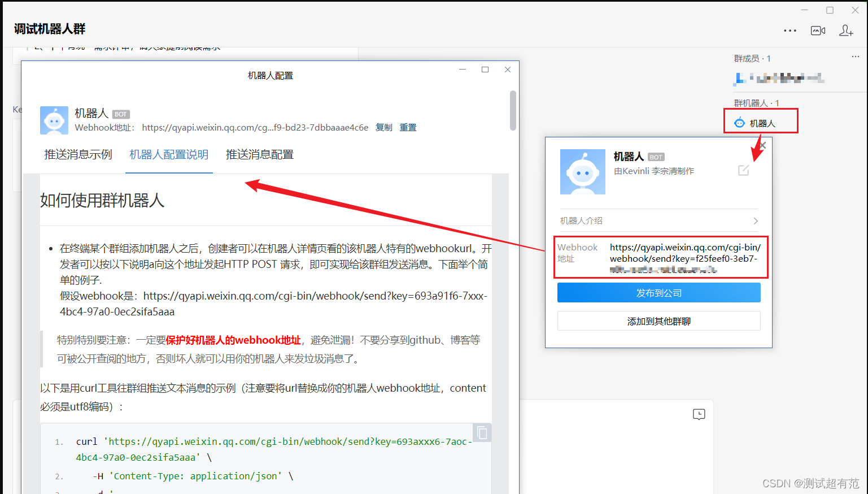Reset the webhook address via 重置
Image resolution: width=868 pixels, height=494 pixels.
[408, 128]
